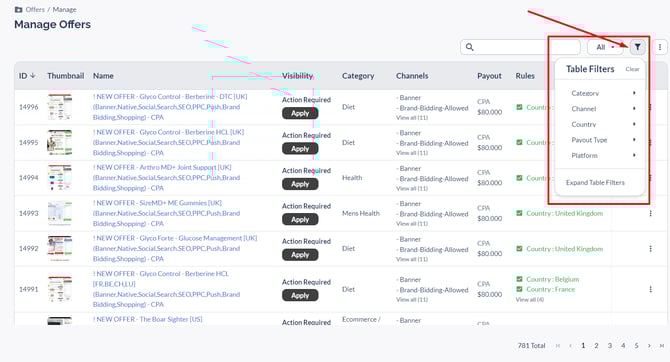670x362 pixels.
Task: Go to page 5
Action: (x=636, y=346)
